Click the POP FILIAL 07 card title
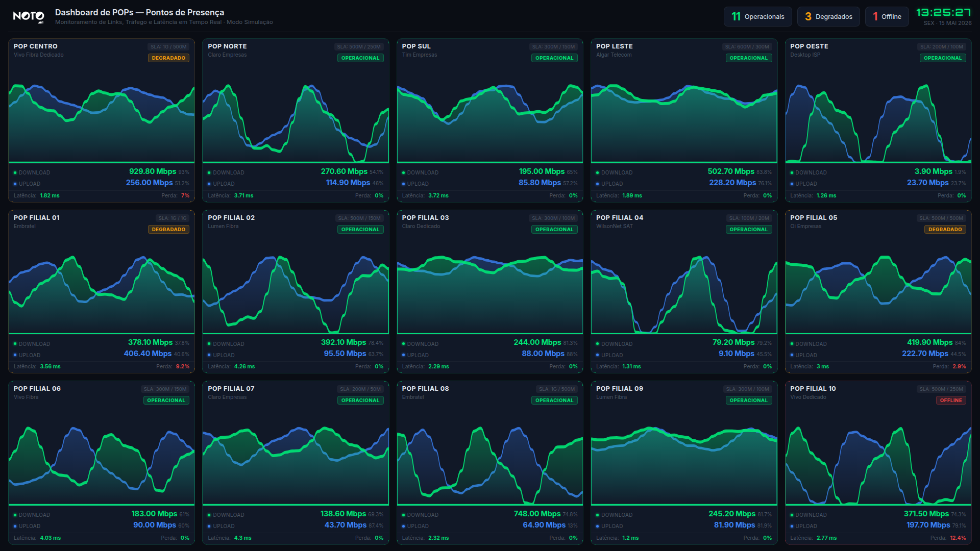This screenshot has height=551, width=980. click(231, 389)
